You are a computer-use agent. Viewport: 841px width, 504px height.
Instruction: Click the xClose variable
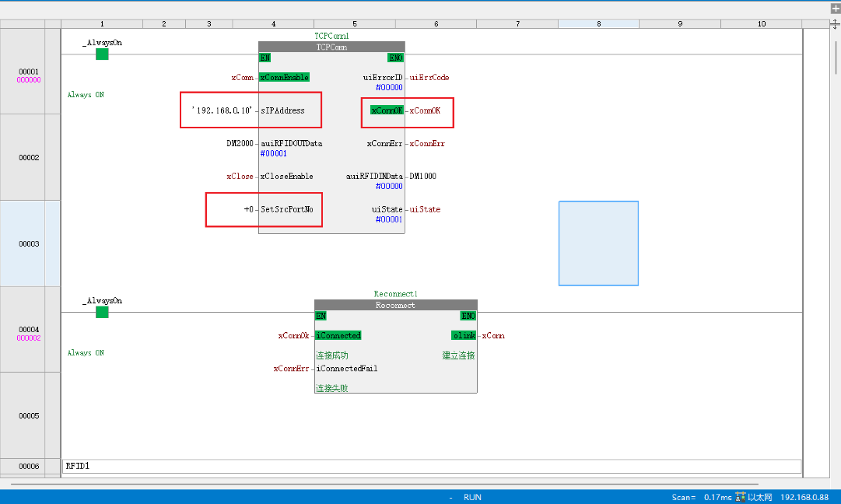(x=240, y=176)
